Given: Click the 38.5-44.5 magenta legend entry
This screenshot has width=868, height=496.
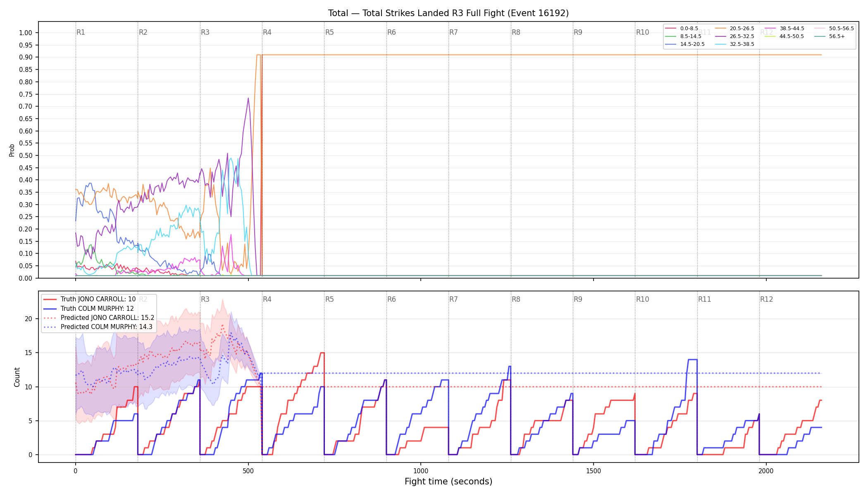Looking at the screenshot, I should tap(785, 29).
